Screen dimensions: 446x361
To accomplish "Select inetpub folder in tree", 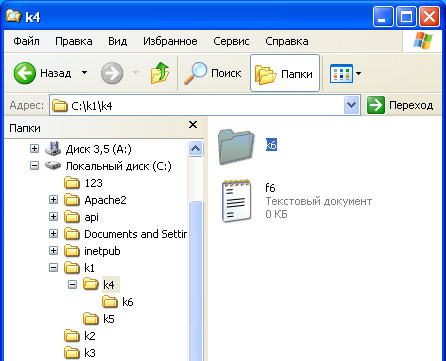I will click(102, 251).
